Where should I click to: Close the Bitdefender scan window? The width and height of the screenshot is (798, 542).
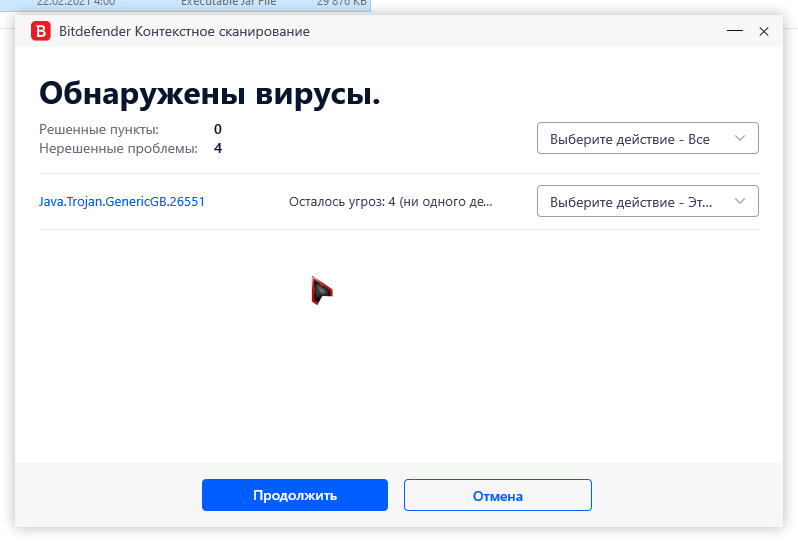coord(763,32)
